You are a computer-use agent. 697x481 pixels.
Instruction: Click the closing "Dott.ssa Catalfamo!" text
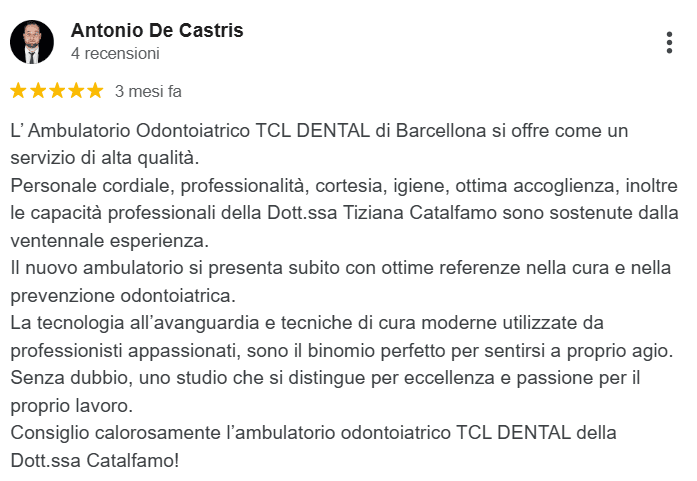tap(95, 461)
